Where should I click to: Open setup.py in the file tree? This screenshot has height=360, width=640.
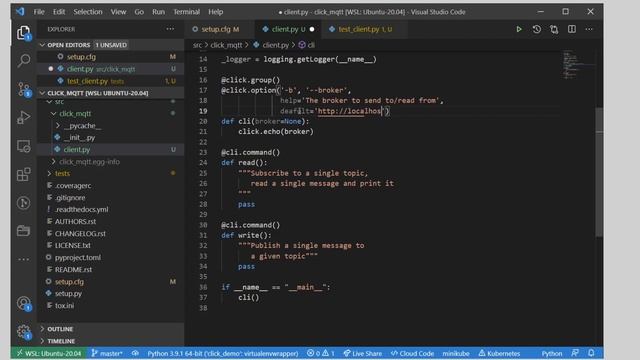coord(68,293)
